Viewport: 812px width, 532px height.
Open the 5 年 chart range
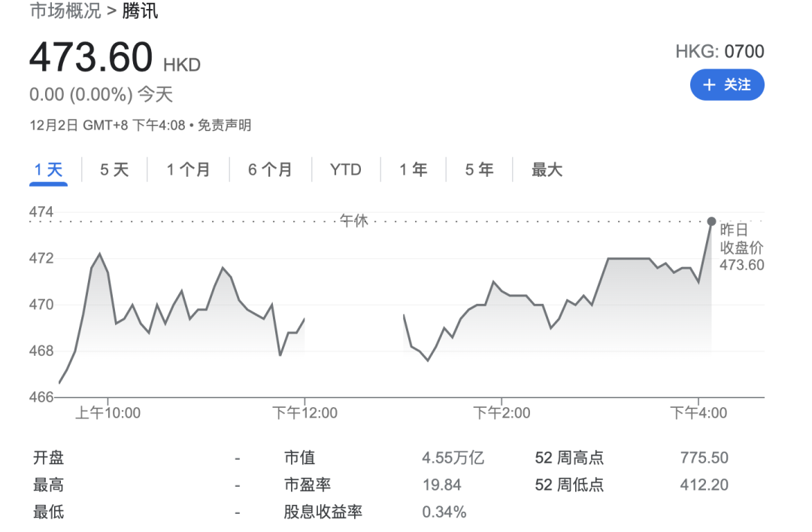click(479, 170)
